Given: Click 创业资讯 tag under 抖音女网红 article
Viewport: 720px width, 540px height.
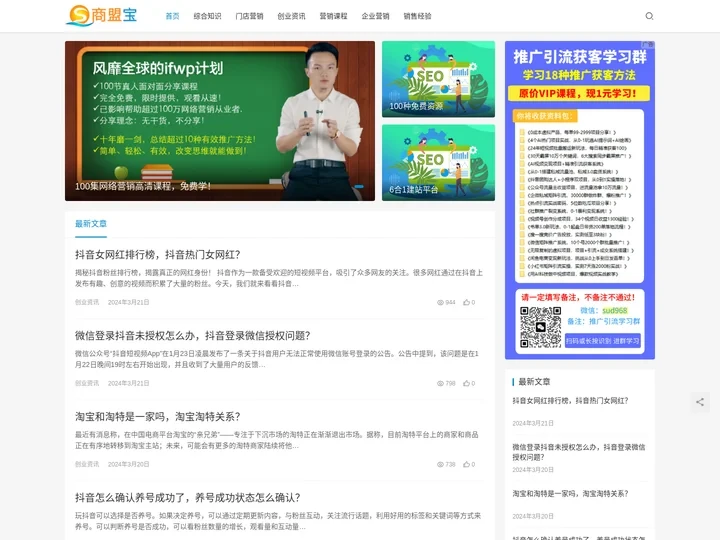Looking at the screenshot, I should click(x=87, y=302).
